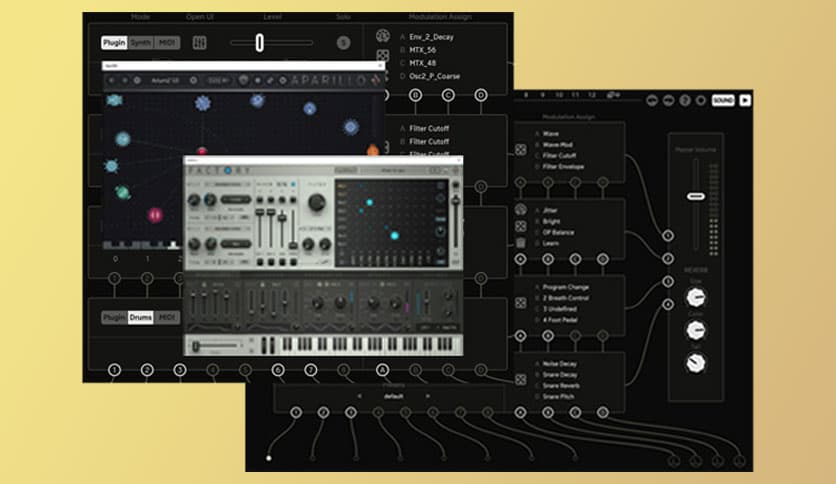Start playback with the play button
The width and height of the screenshot is (836, 484).
click(745, 100)
